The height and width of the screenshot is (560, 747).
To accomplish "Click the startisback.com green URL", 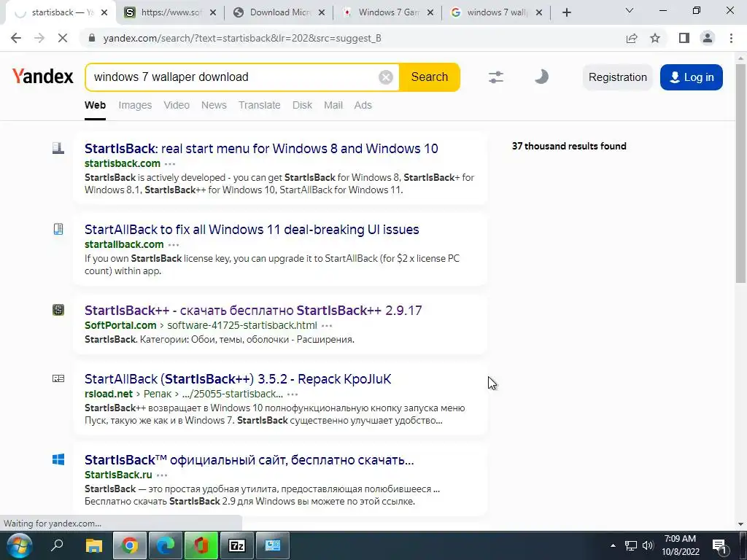I will tap(123, 163).
